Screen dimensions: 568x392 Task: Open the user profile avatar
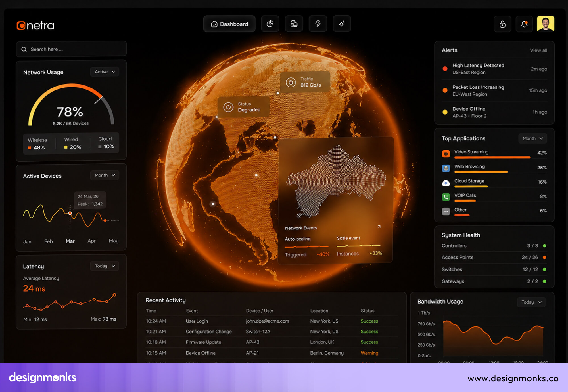pos(546,24)
